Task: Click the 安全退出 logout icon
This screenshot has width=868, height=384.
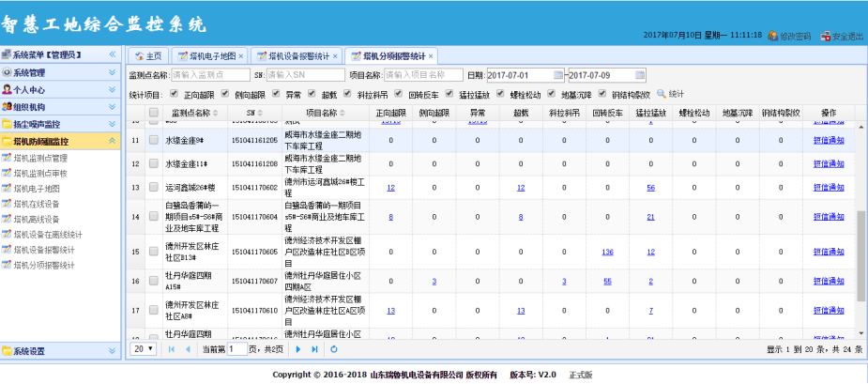Action: tap(826, 36)
